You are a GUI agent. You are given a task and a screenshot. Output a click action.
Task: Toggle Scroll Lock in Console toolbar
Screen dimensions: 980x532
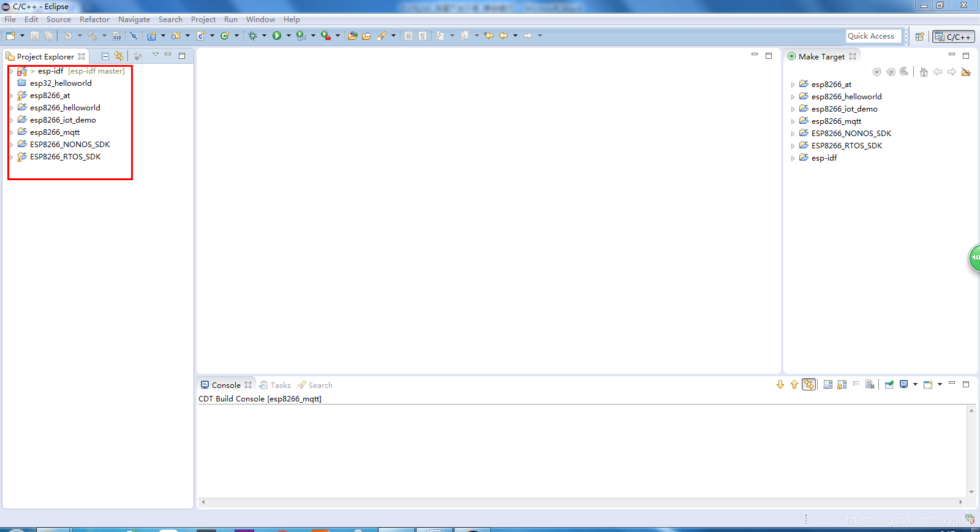(842, 384)
